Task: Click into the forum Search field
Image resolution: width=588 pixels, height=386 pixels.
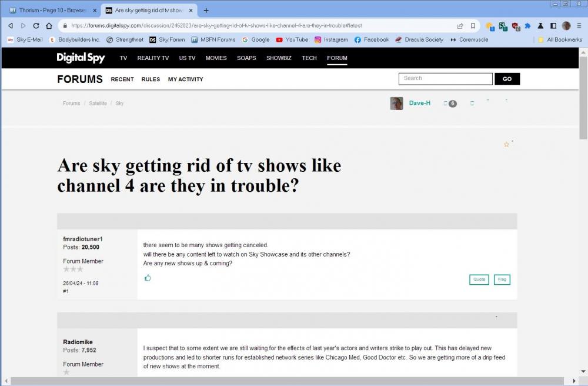Action: tap(445, 79)
